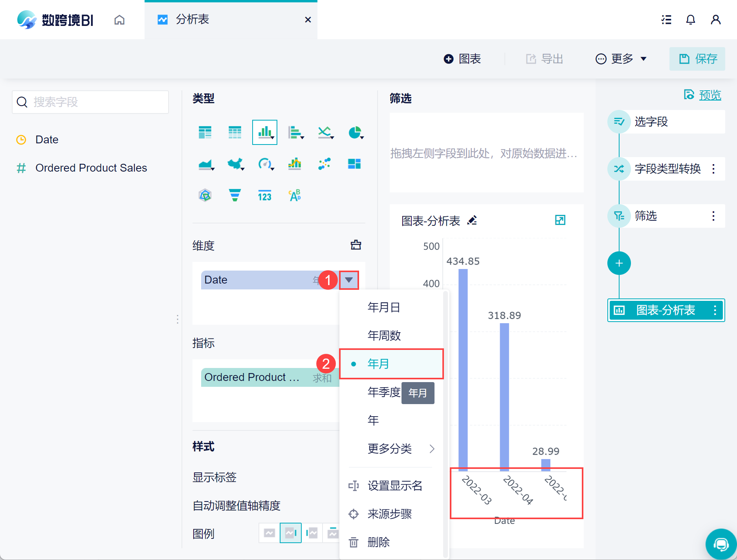Set legend position to first option
Image resolution: width=737 pixels, height=560 pixels.
(269, 533)
